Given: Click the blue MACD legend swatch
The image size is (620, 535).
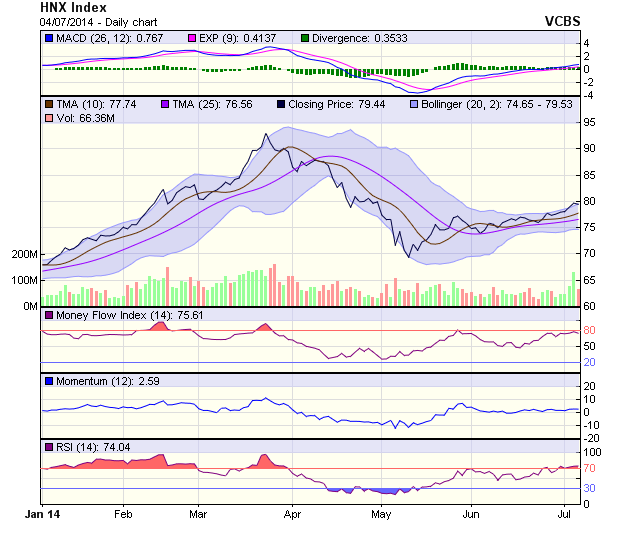Looking at the screenshot, I should coord(48,37).
